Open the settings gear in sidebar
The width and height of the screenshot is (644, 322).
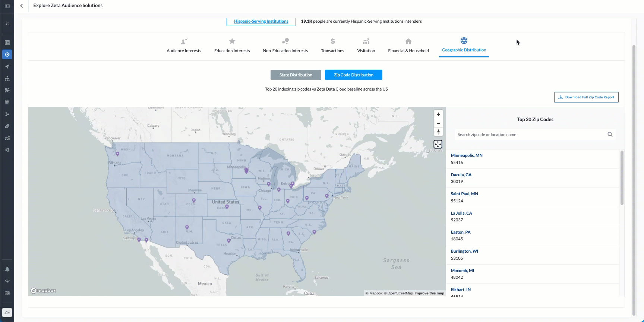coord(7,150)
